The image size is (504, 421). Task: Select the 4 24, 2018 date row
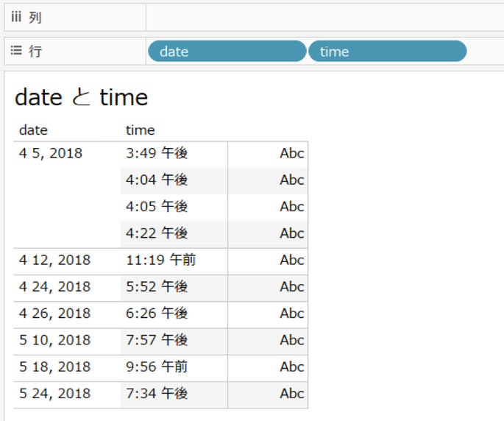(x=54, y=287)
